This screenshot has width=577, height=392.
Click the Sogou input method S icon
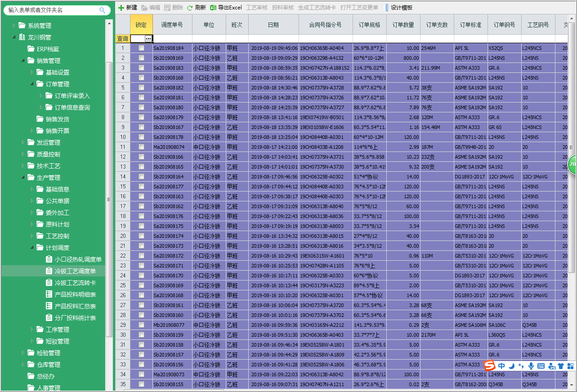click(x=490, y=366)
